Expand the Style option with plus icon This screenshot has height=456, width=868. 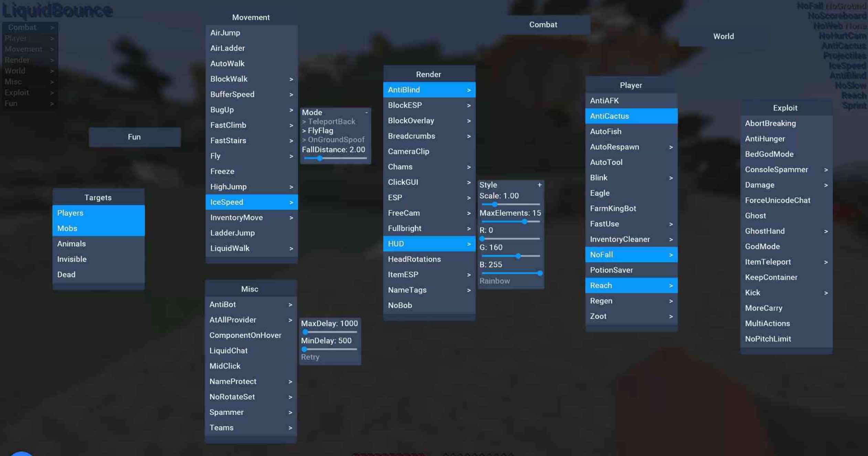coord(539,185)
